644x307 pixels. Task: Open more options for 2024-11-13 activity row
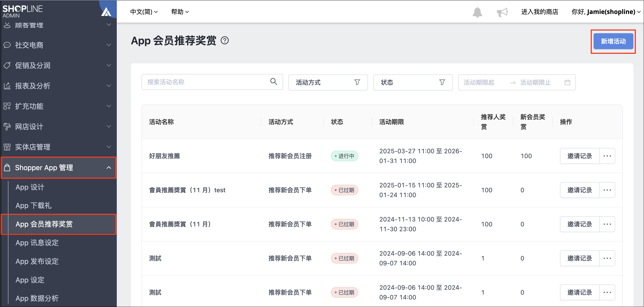pyautogui.click(x=607, y=224)
